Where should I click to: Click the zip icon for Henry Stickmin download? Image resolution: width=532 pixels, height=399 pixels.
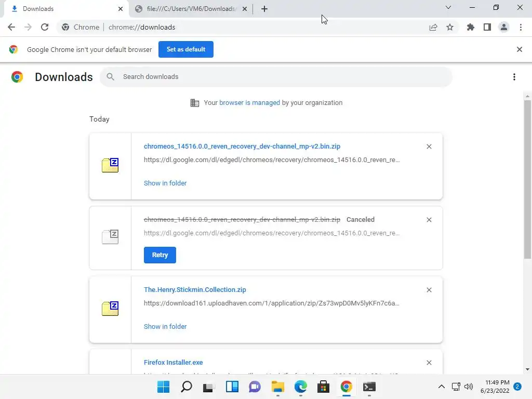pos(110,309)
